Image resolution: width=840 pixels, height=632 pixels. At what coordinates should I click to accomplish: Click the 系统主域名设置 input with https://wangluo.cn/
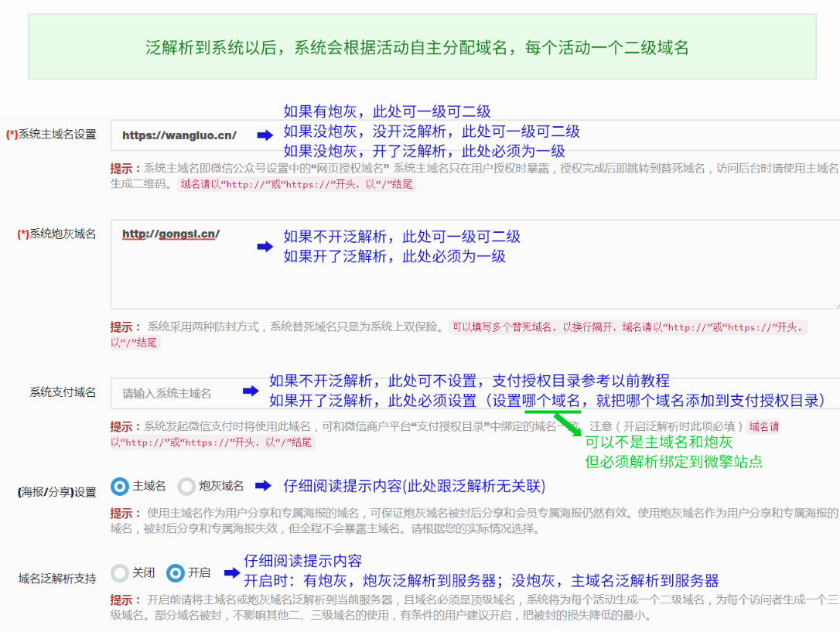475,135
